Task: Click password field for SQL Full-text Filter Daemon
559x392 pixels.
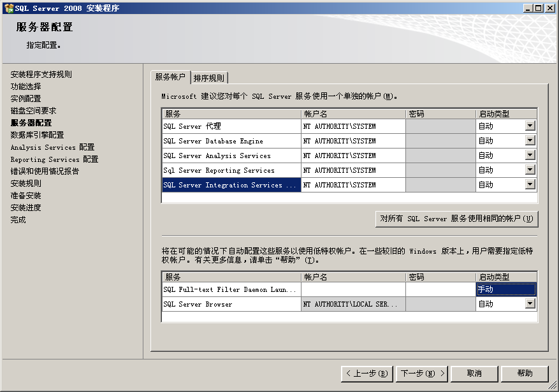Action: coord(440,289)
